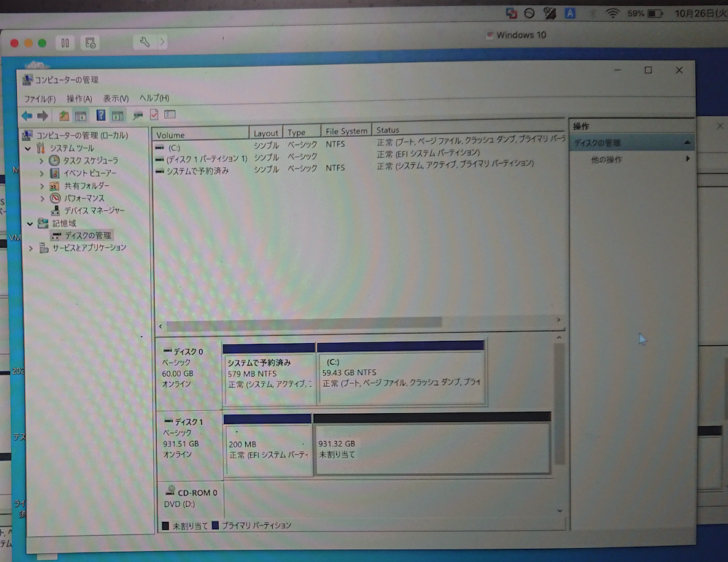The width and height of the screenshot is (728, 562).
Task: Click the list-settings toolbar icon
Action: pos(170,115)
